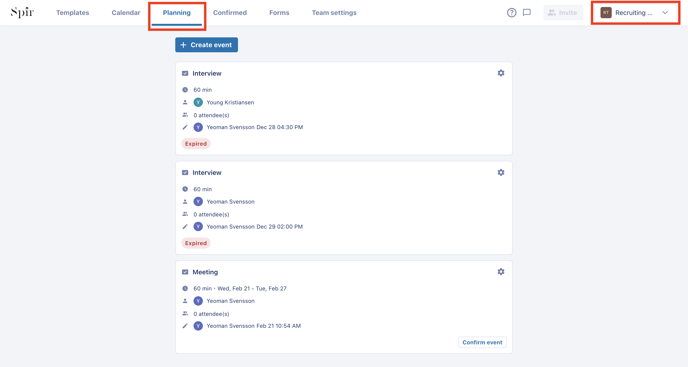Screen dimensions: 688x367
Task: Switch to the Calendar tab
Action: [x=126, y=13]
